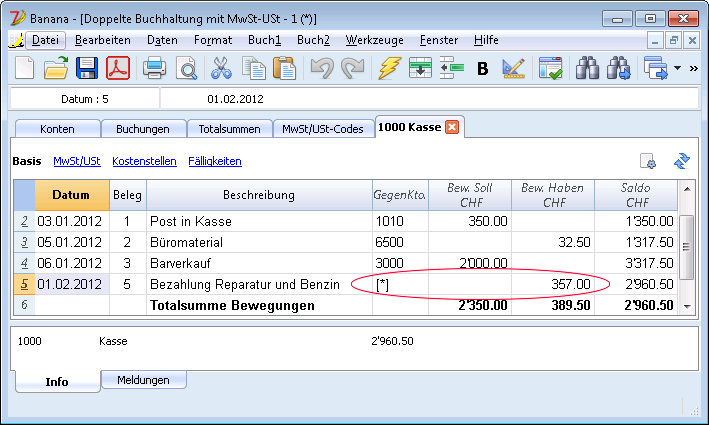Click the insert row left-arrow icon
The height and width of the screenshot is (425, 709).
click(451, 68)
